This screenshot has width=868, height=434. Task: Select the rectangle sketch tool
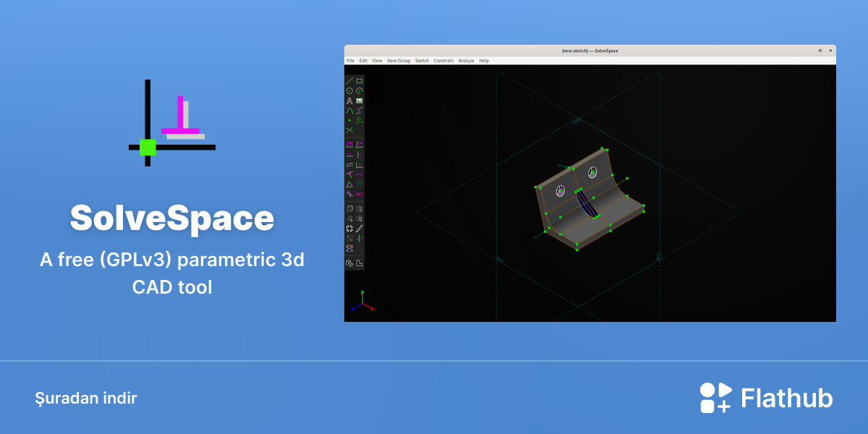point(359,81)
